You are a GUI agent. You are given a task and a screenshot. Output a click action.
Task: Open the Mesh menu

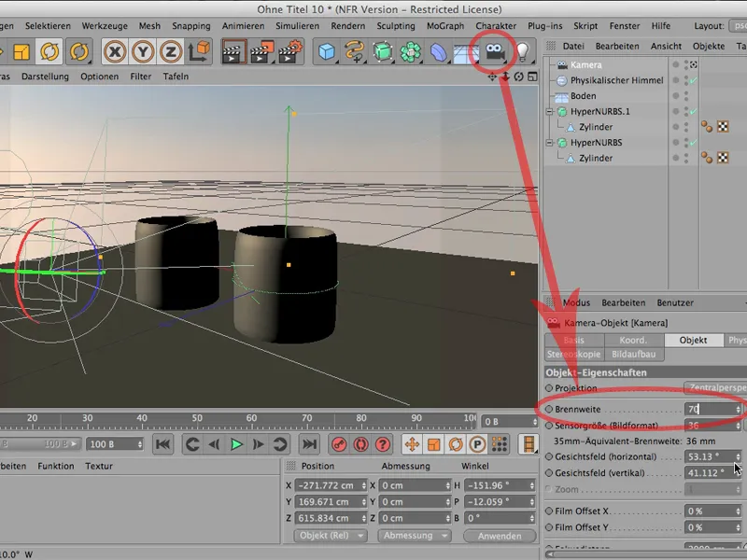pyautogui.click(x=149, y=26)
